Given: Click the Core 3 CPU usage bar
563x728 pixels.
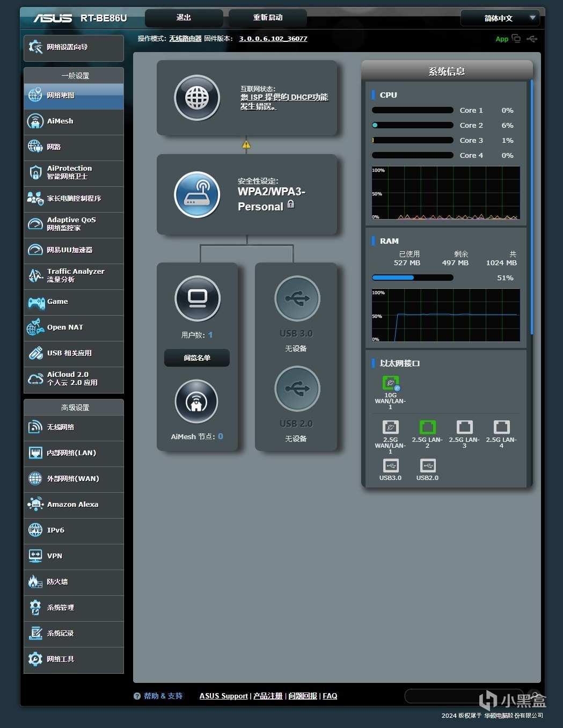Looking at the screenshot, I should pos(413,140).
